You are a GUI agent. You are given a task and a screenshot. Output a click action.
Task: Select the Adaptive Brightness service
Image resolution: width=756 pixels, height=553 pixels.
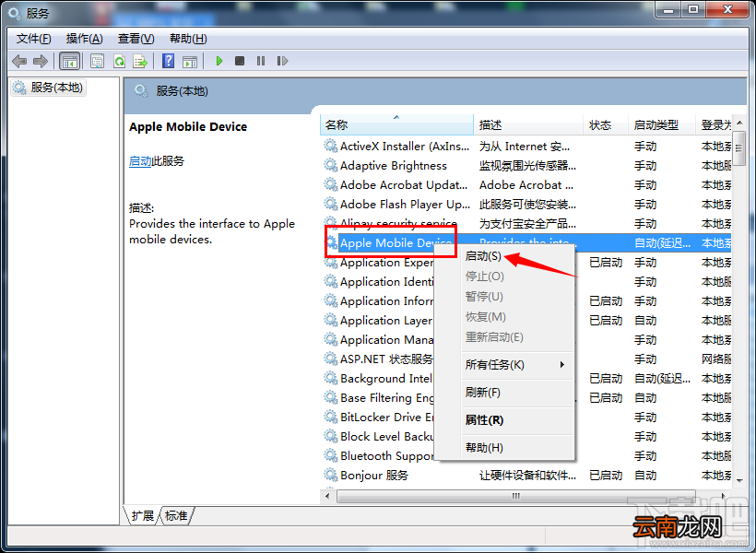[527, 165]
